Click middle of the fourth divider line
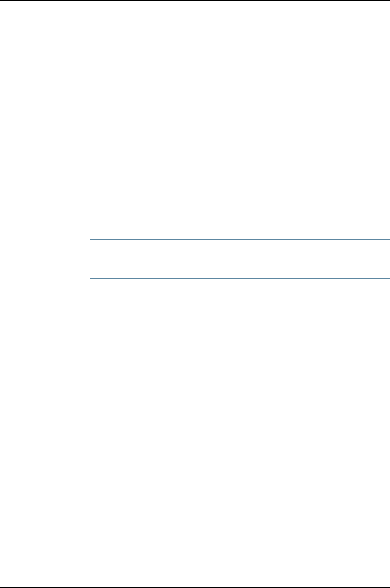 pos(240,239)
